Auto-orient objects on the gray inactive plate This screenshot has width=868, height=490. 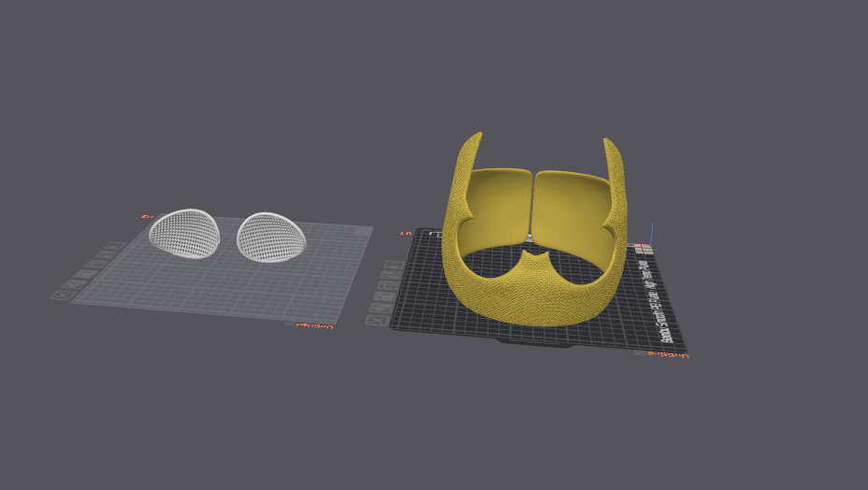[74, 284]
